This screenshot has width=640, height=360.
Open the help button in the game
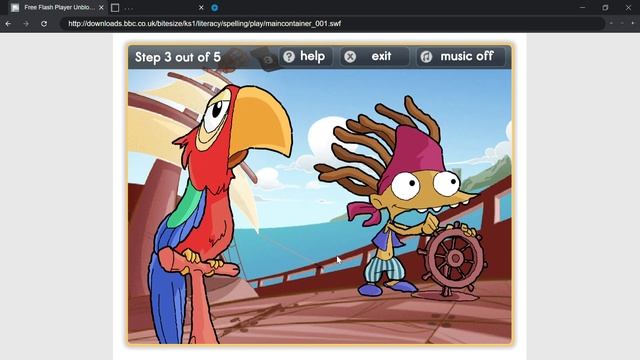pos(305,56)
